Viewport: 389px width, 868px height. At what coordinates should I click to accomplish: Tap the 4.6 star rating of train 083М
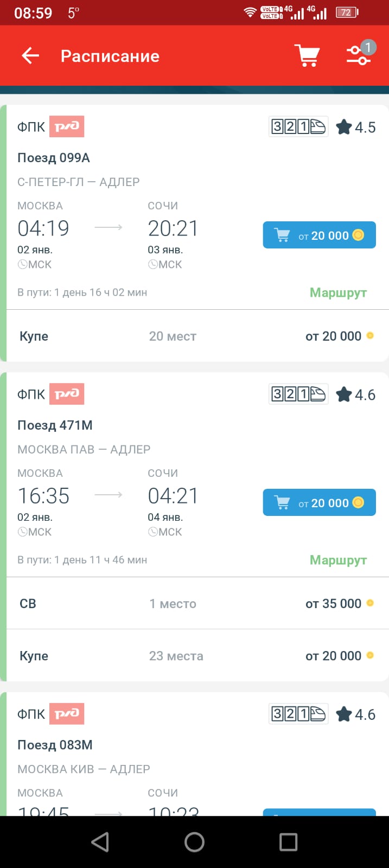356,714
